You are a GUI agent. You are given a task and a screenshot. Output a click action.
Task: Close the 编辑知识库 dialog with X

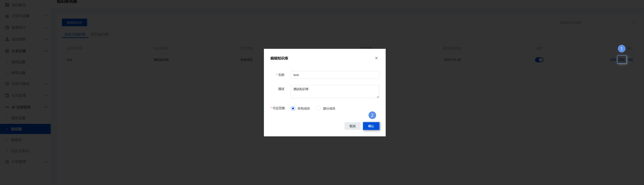coord(376,58)
